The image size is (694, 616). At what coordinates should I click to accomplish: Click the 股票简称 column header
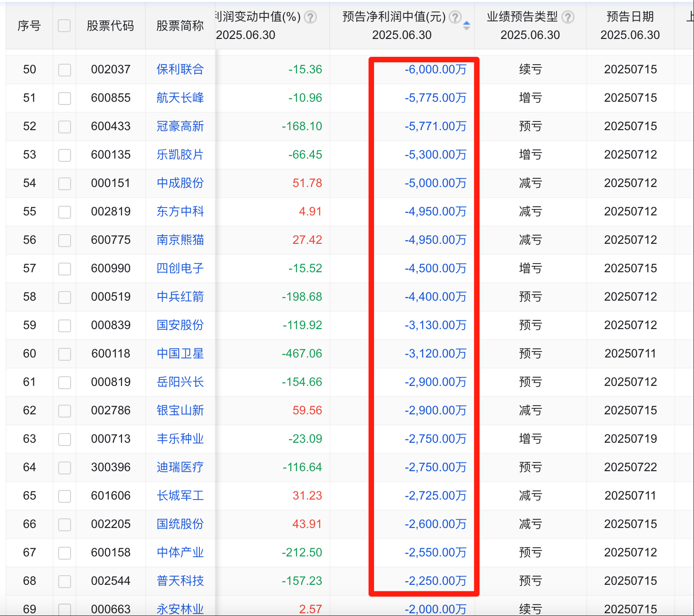click(180, 26)
